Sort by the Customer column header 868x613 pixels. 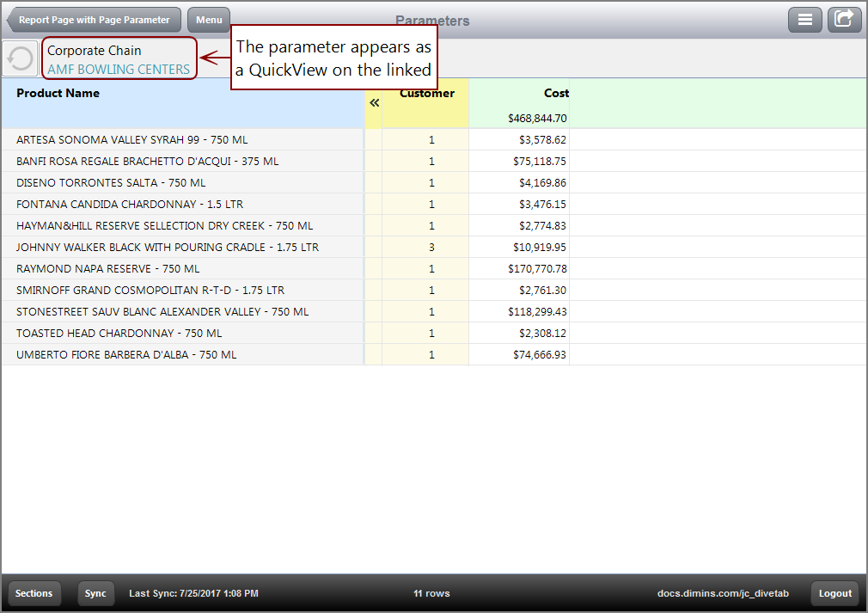coord(426,93)
